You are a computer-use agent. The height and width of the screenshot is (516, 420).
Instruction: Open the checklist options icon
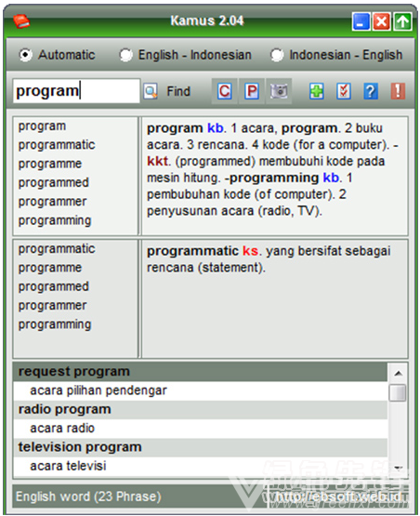tap(344, 91)
